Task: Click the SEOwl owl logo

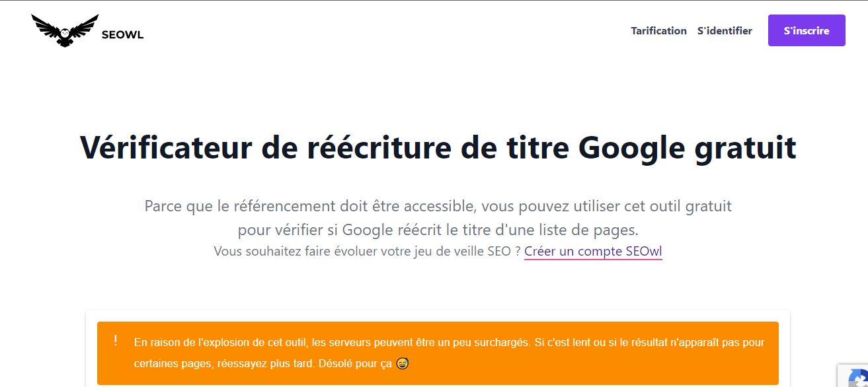Action: click(65, 30)
